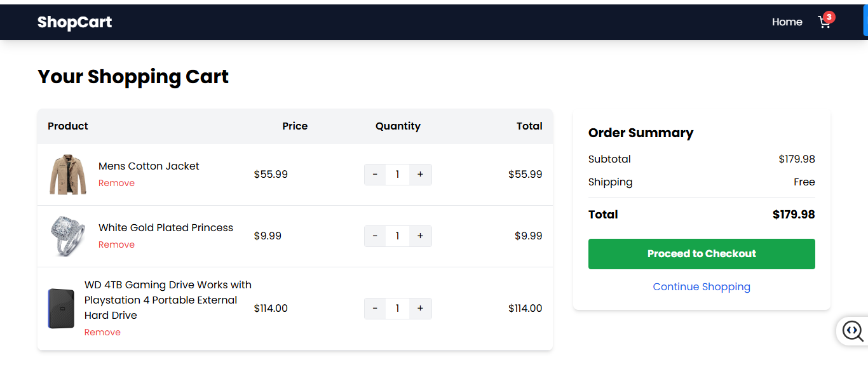Decrease quantity of WD 4TB Gaming Drive
This screenshot has height=388, width=868.
[375, 309]
